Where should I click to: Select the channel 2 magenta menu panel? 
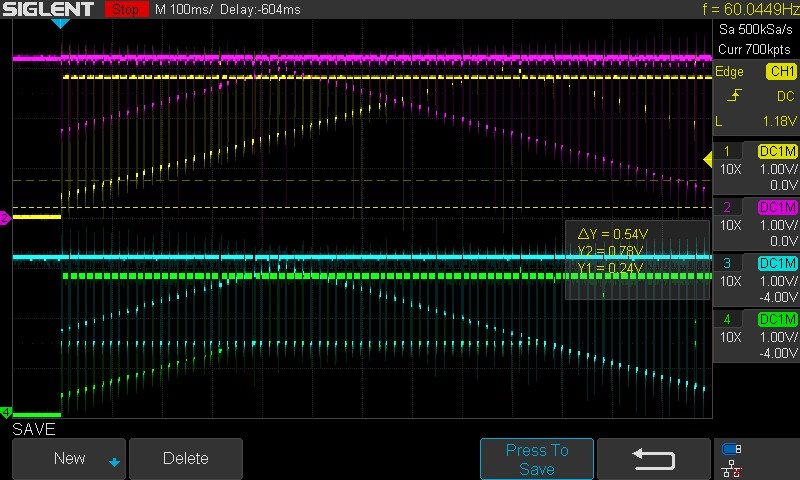[x=756, y=224]
